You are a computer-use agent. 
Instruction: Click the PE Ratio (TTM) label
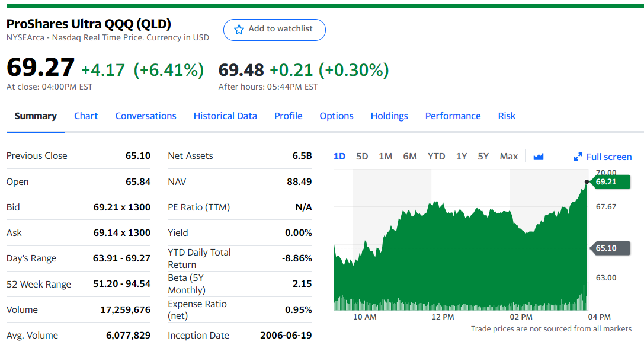click(x=199, y=207)
